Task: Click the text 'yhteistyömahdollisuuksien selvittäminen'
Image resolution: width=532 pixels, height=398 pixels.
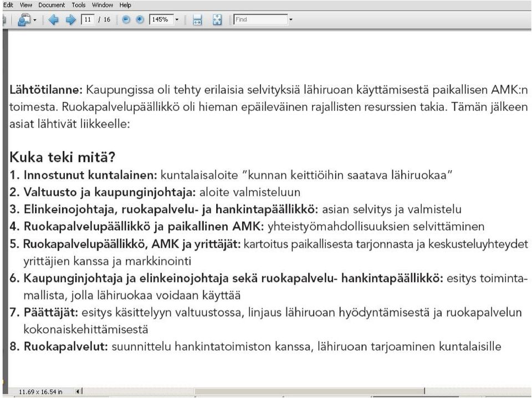Action: (376, 227)
